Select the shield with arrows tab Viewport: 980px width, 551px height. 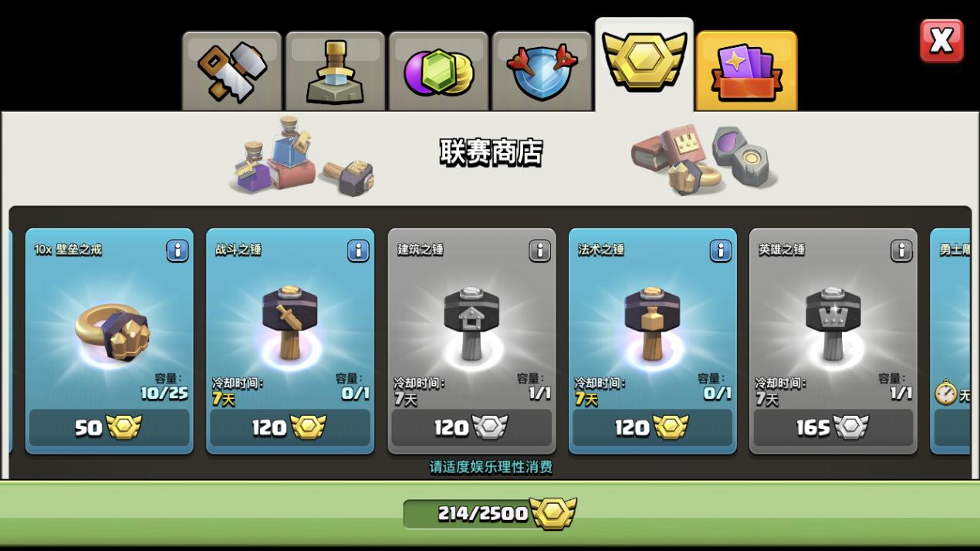tap(542, 71)
